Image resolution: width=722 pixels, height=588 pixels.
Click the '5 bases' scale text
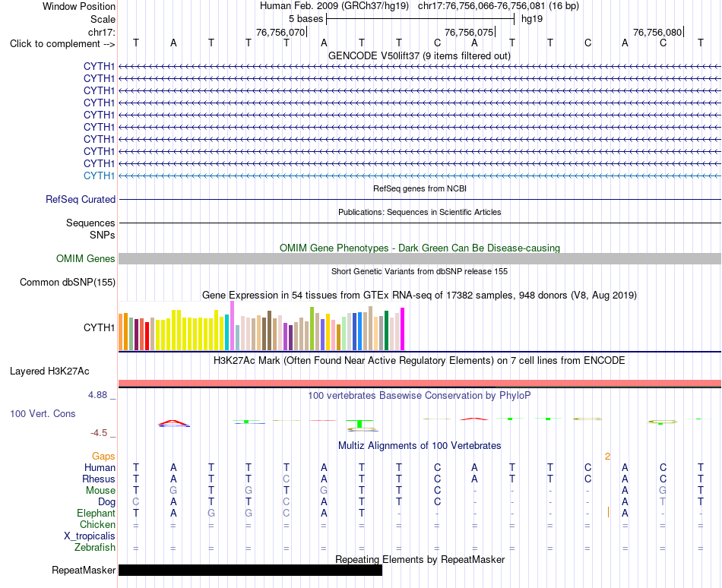(x=306, y=19)
